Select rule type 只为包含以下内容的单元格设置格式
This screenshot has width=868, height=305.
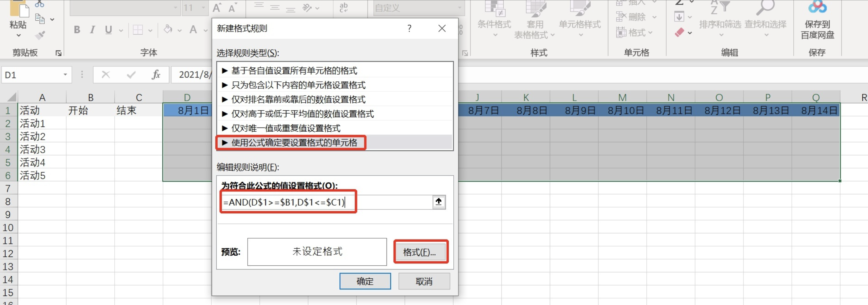[x=335, y=85]
